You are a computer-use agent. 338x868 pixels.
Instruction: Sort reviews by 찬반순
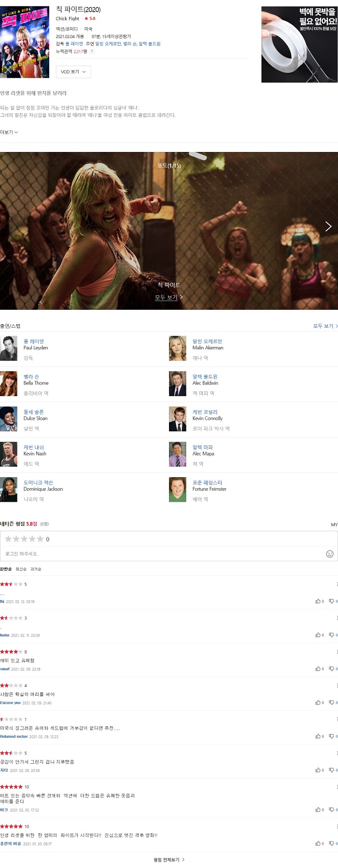pyautogui.click(x=6, y=569)
